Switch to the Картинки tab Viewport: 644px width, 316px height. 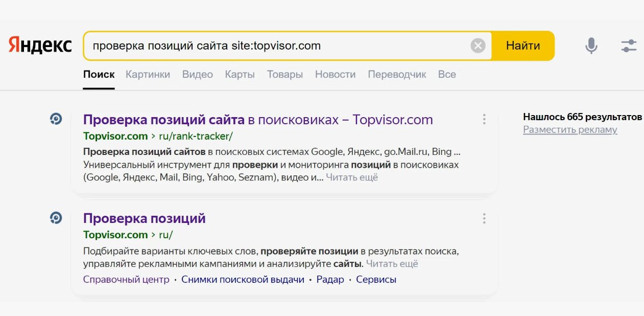pyautogui.click(x=148, y=75)
